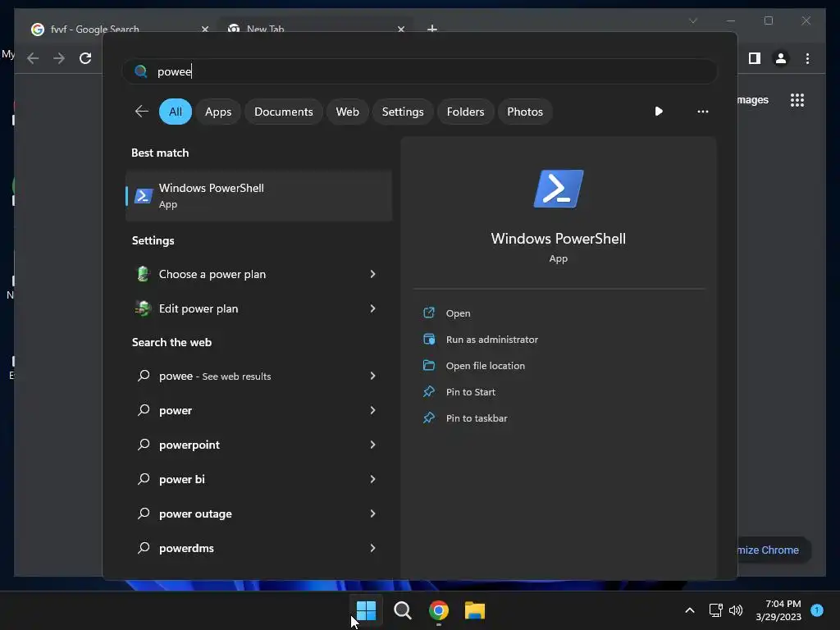This screenshot has width=840, height=630.
Task: Open the more options ellipsis in search panel
Action: pyautogui.click(x=703, y=112)
